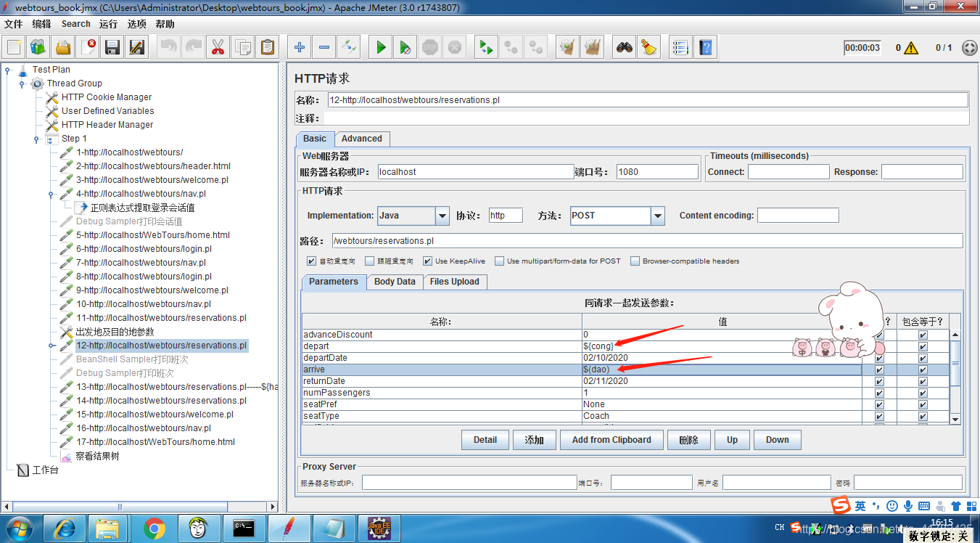980x543 pixels.
Task: Click Add from Clipboard button
Action: pyautogui.click(x=612, y=440)
